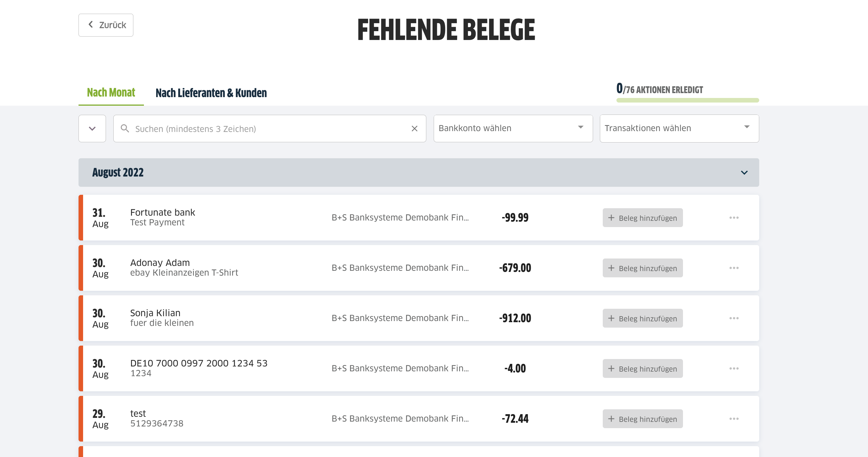Click inside the Suchen input field
The image size is (868, 457).
click(236, 129)
